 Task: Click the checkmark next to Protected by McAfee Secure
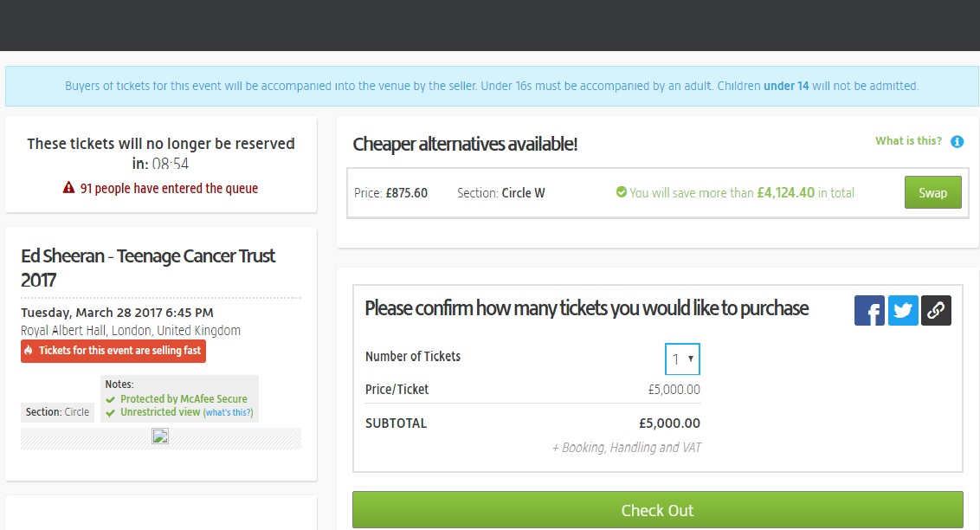[x=111, y=400]
